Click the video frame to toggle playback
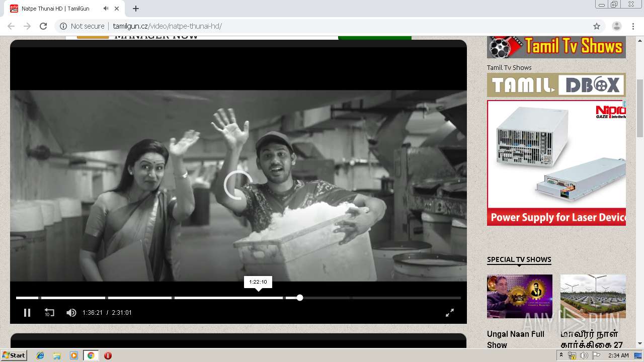This screenshot has width=644, height=362. pyautogui.click(x=238, y=186)
